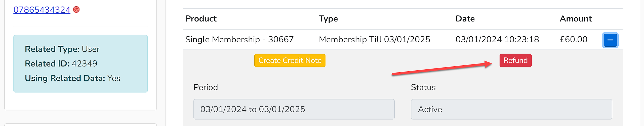644x126 pixels.
Task: Select the Status field showing Active
Action: pyautogui.click(x=511, y=109)
